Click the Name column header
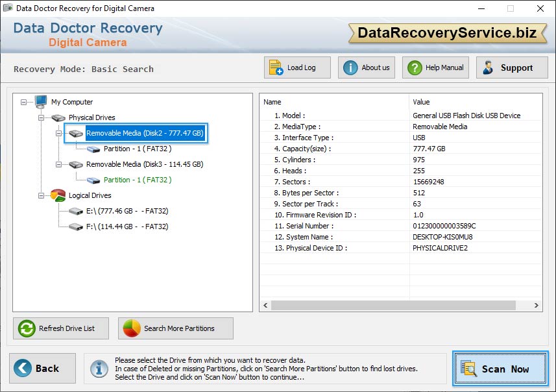 coord(334,102)
